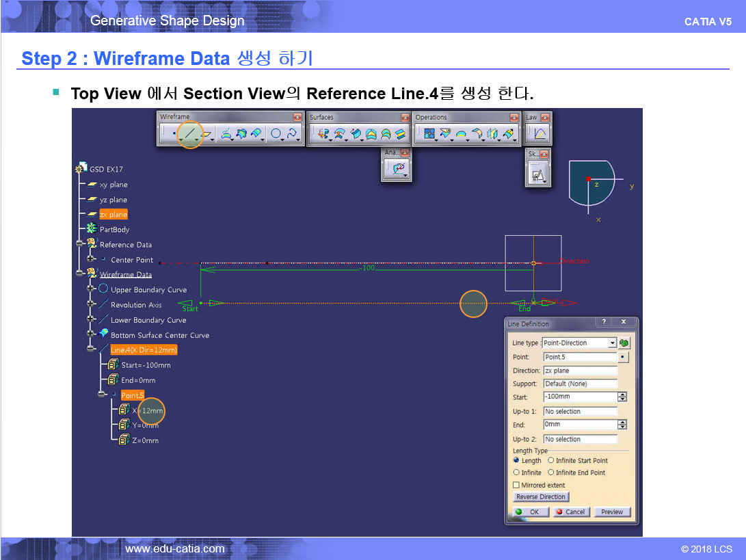Select xy plane in the tree
Screen dimensions: 746x560
click(x=113, y=185)
